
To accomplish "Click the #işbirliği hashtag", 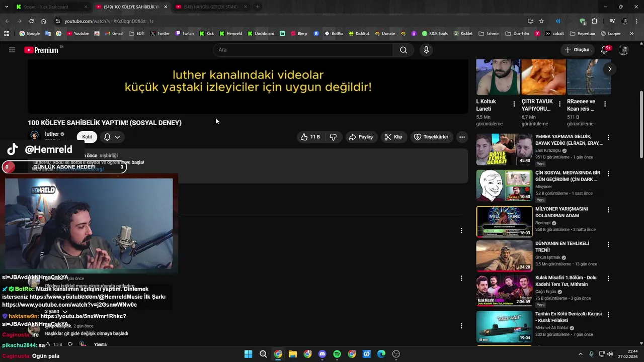I will point(109,156).
